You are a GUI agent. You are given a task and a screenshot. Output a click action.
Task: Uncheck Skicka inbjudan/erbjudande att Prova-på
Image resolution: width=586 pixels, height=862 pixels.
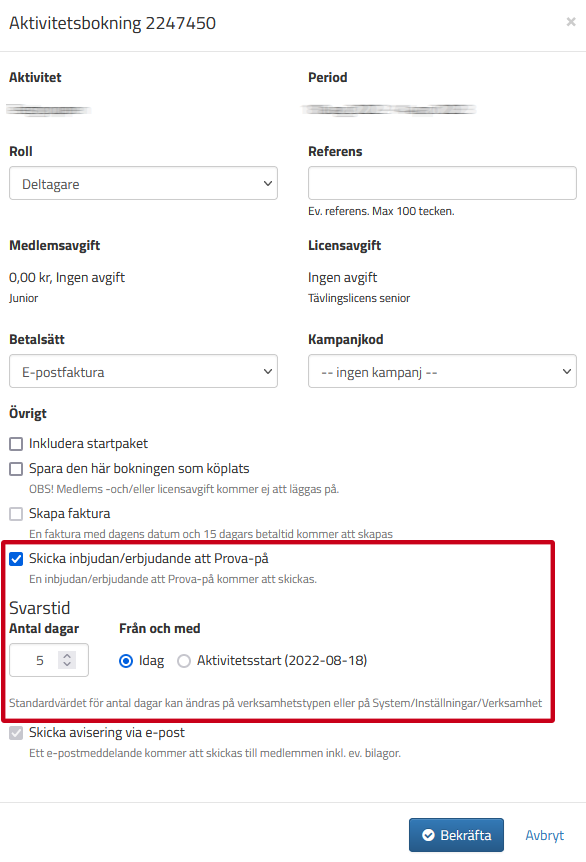point(16,559)
